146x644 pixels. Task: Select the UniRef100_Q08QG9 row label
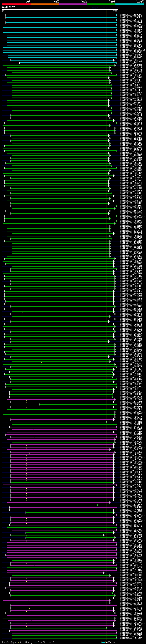coord(131,326)
